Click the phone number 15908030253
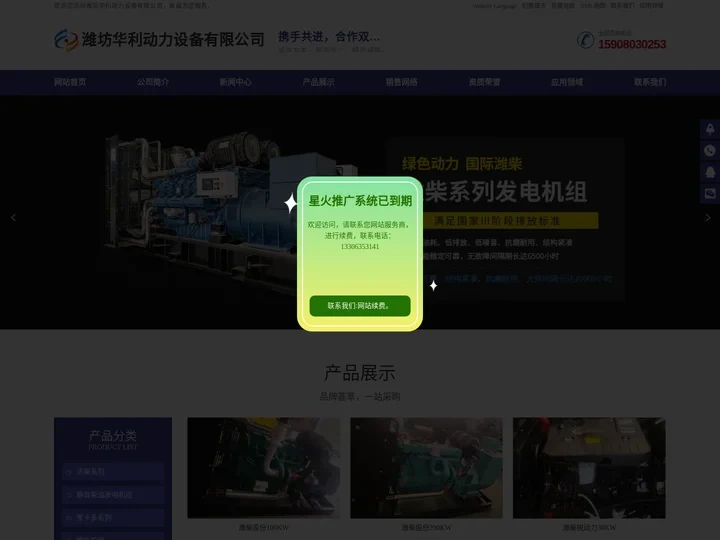Viewport: 720px width, 540px height. (632, 44)
